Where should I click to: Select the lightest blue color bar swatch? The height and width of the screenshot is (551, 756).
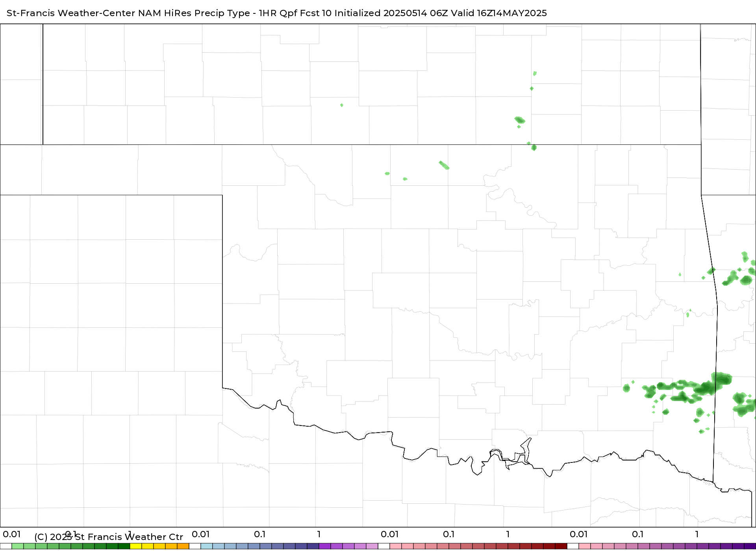tap(207, 546)
